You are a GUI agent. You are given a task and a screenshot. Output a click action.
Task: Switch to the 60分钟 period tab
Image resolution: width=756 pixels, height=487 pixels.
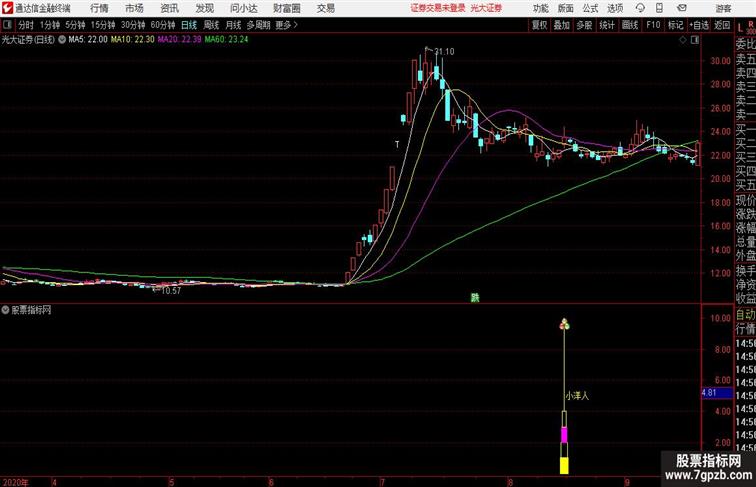click(x=163, y=25)
